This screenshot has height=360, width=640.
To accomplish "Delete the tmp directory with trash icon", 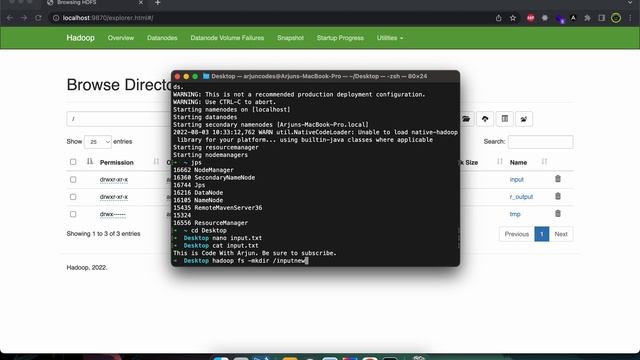I will 558,213.
